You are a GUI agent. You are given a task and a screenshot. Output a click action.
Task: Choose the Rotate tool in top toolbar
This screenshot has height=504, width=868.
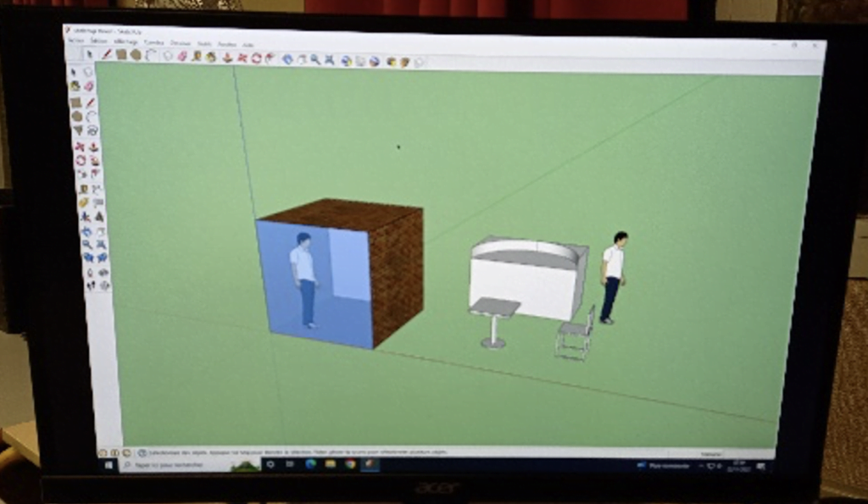256,58
